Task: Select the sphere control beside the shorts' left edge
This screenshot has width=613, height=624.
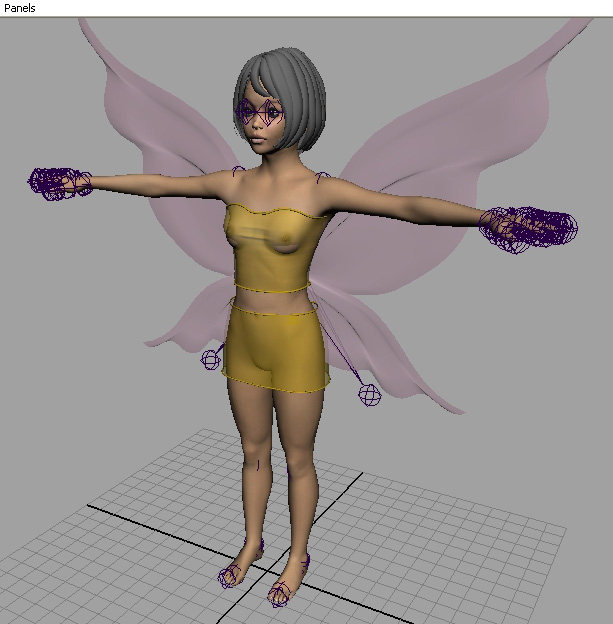Action: click(211, 360)
